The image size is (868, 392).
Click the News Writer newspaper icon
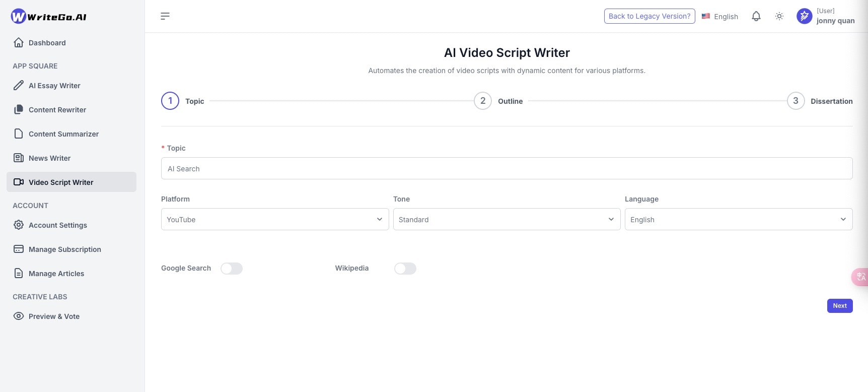point(19,158)
